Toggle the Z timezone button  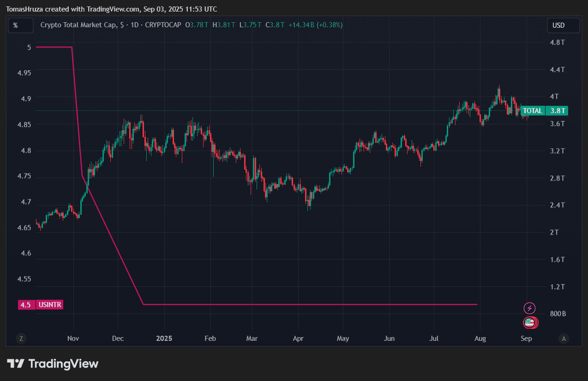click(21, 339)
